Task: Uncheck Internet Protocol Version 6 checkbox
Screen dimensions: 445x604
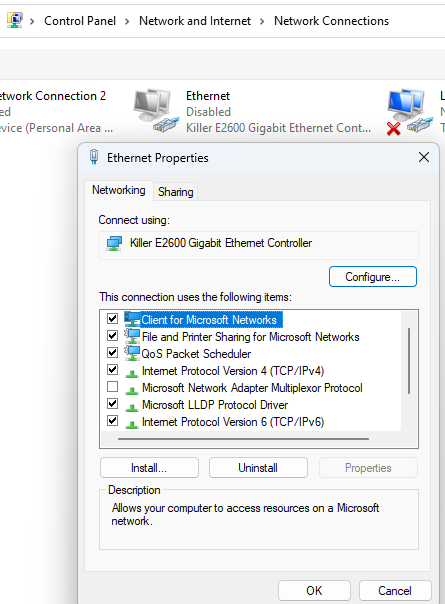Action: tap(113, 420)
